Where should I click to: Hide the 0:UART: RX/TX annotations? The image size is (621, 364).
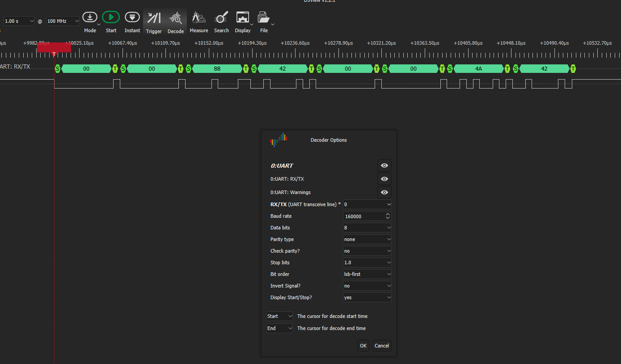(x=384, y=179)
